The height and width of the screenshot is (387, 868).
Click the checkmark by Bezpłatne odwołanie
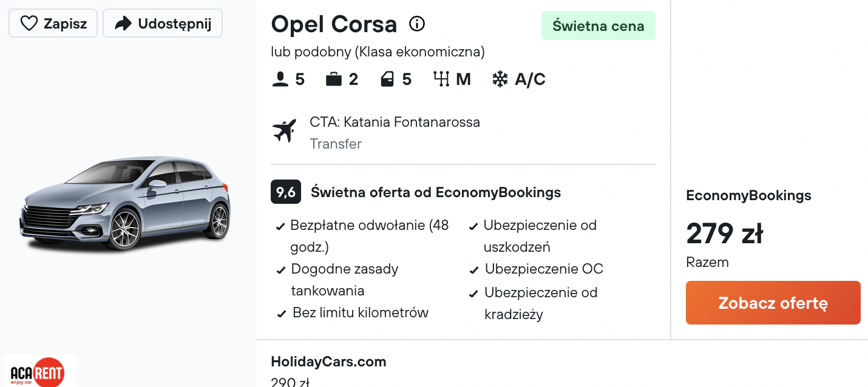point(280,227)
